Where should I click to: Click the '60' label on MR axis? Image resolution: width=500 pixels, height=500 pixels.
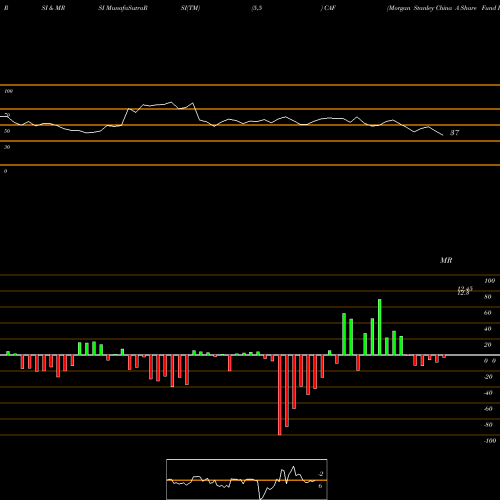[x=488, y=313]
